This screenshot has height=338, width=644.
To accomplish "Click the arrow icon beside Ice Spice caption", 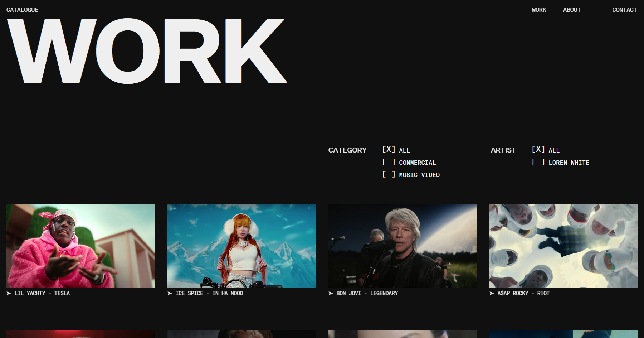I will 170,293.
